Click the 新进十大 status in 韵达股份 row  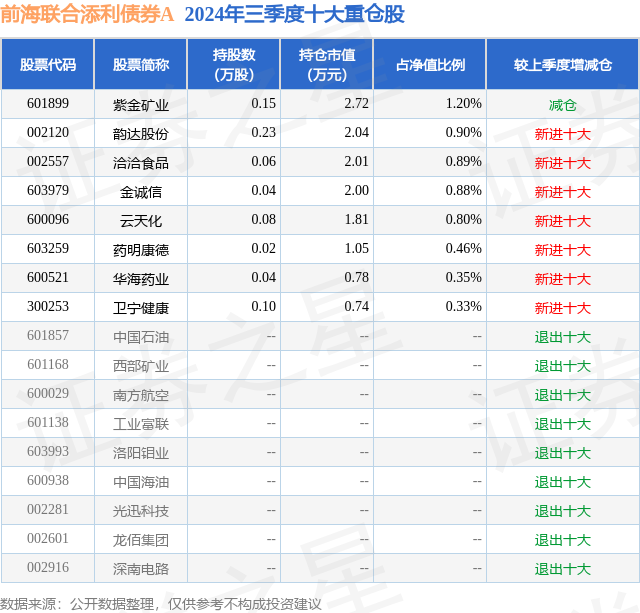pos(563,134)
